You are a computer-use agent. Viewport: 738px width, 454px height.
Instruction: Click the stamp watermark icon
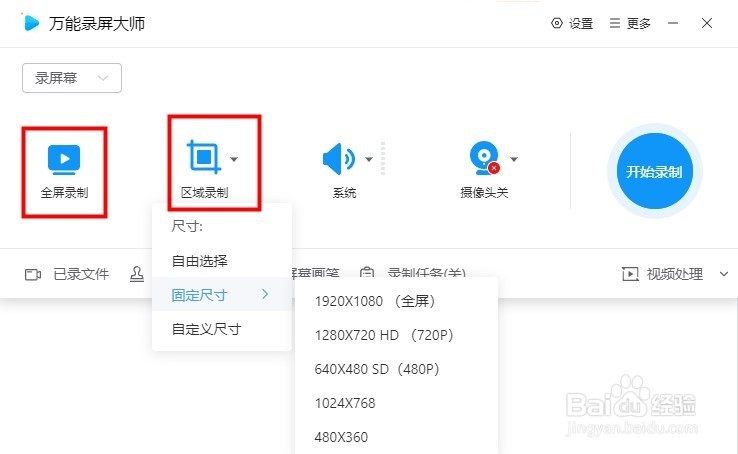136,274
